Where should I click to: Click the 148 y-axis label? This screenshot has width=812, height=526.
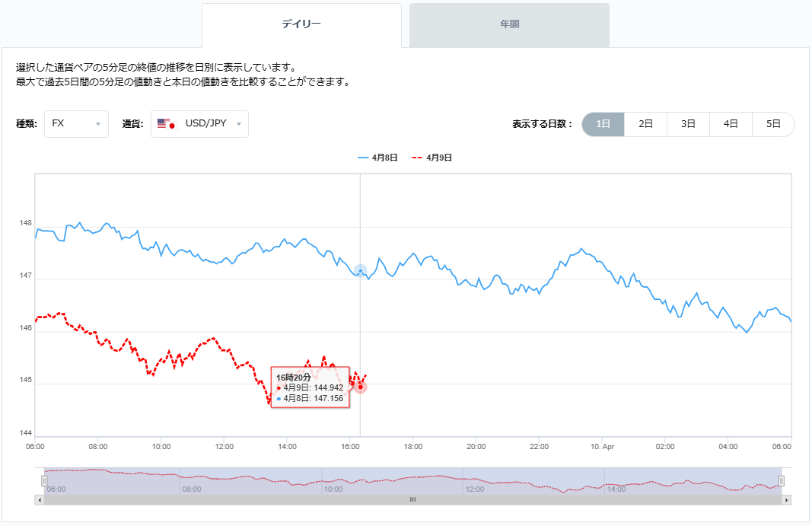(x=26, y=223)
